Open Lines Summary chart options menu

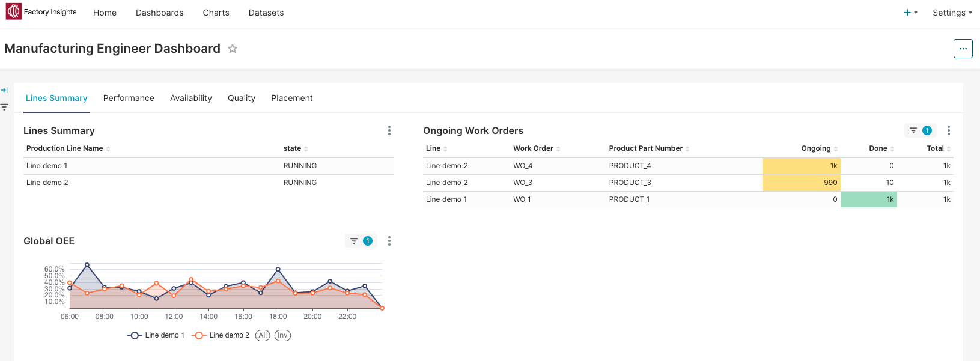click(389, 130)
